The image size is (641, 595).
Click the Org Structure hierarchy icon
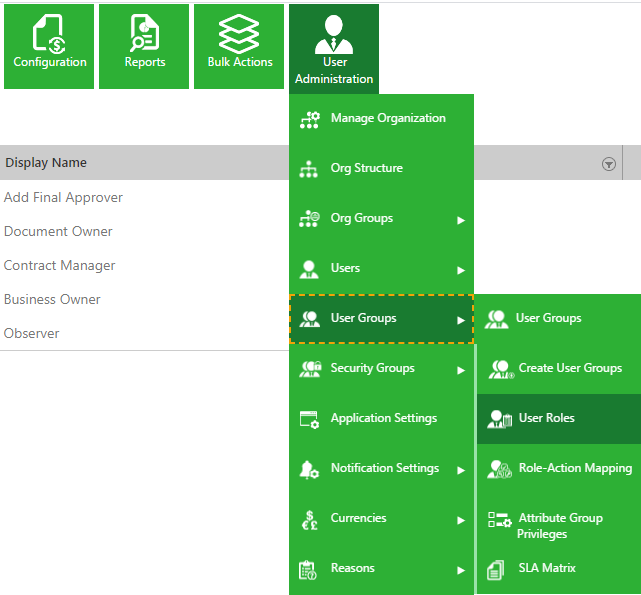tap(309, 169)
